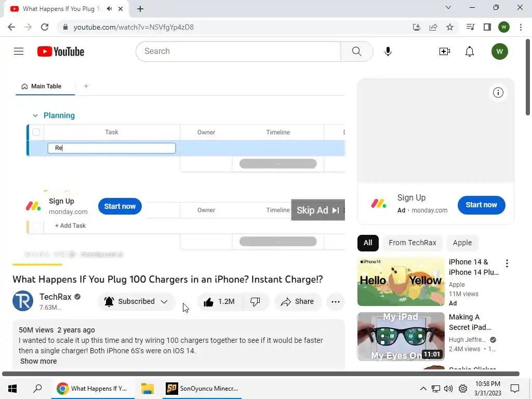Open File Explorer from taskbar
This screenshot has height=399, width=532.
[x=148, y=389]
